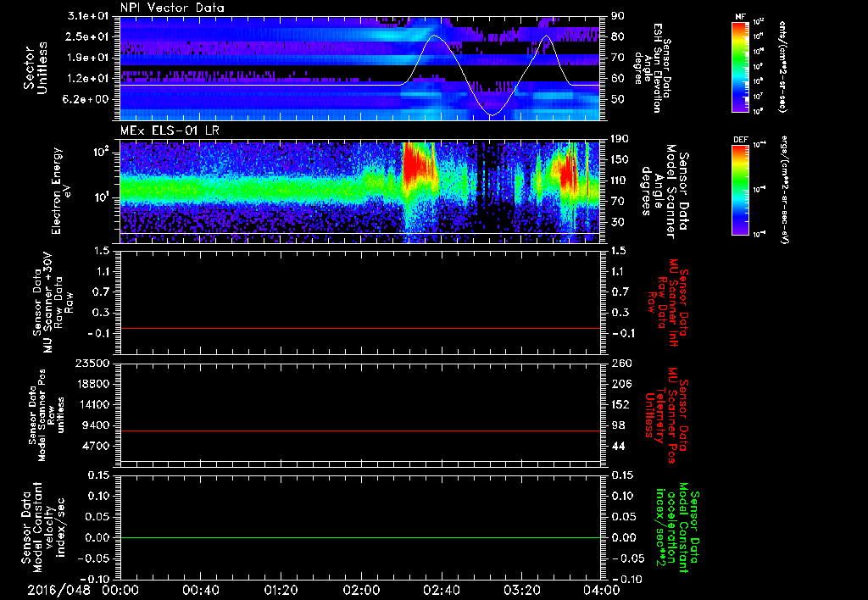
Task: Click the 02:00 time axis label
Action: (x=361, y=590)
